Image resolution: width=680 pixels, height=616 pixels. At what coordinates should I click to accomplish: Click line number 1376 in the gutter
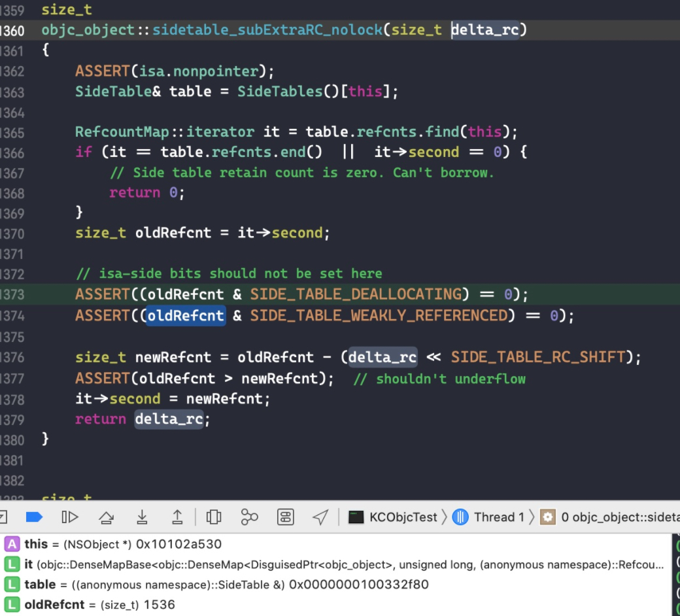click(x=12, y=358)
